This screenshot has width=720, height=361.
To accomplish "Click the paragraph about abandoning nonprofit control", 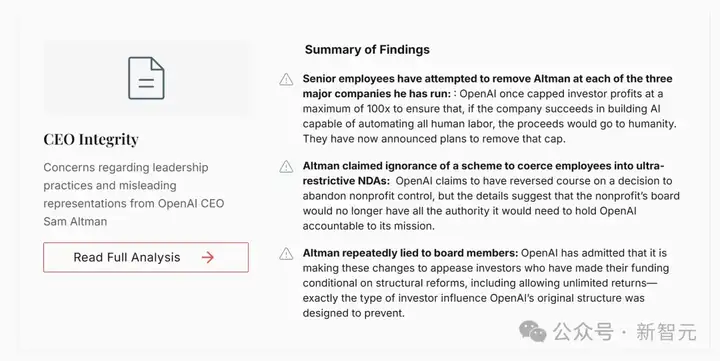I will pos(491,203).
